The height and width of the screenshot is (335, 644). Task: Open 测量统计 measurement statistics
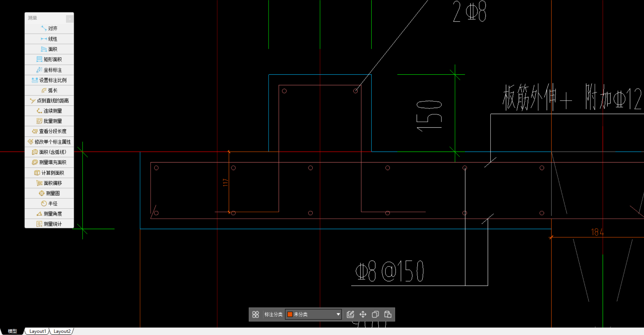click(x=49, y=224)
